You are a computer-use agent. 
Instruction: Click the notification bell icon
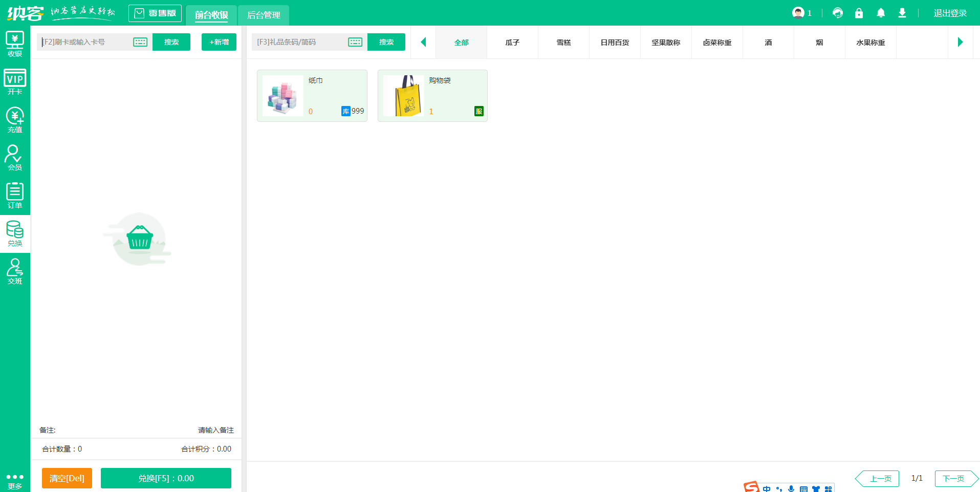click(x=880, y=13)
